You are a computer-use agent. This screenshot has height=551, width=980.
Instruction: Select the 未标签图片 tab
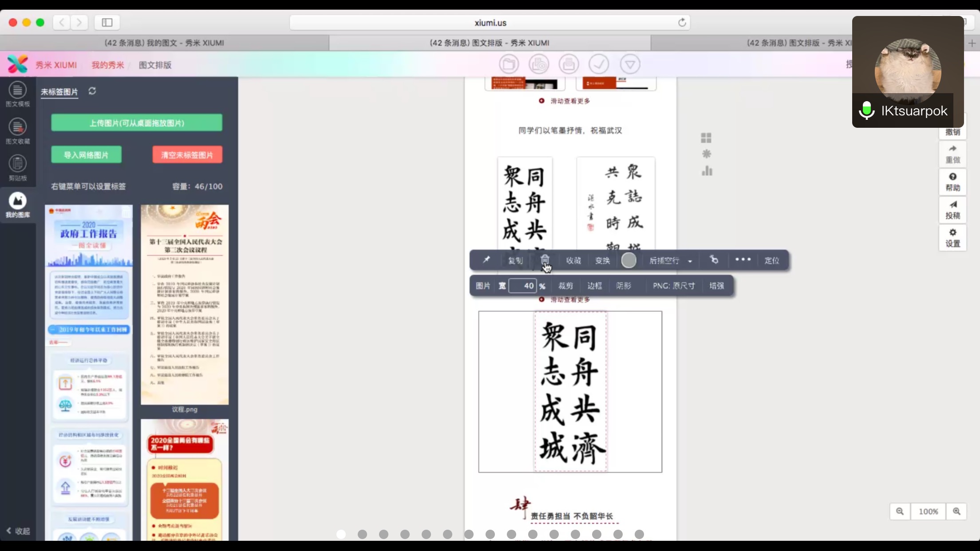pyautogui.click(x=59, y=92)
